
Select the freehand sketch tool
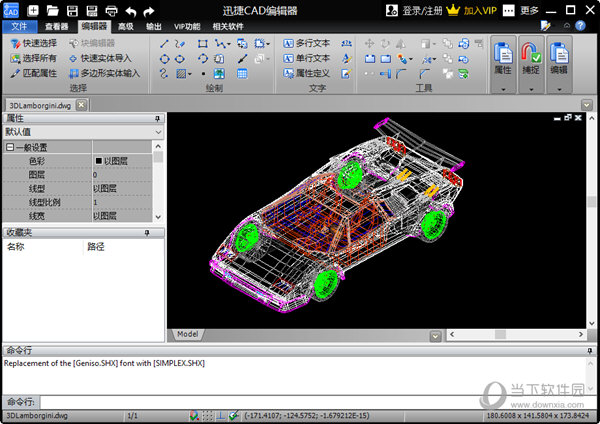click(x=180, y=44)
